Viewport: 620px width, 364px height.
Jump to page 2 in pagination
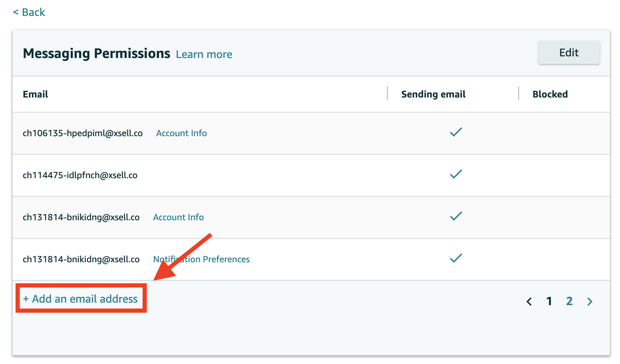coord(570,301)
